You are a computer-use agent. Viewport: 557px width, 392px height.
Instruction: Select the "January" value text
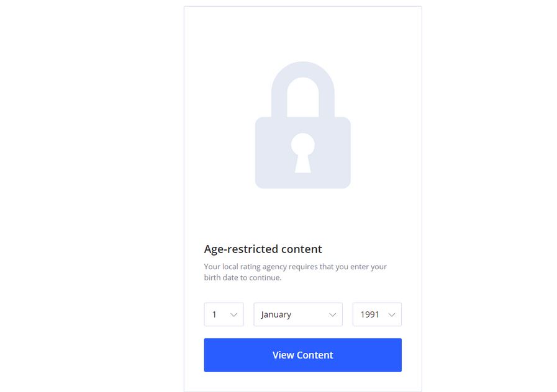276,314
